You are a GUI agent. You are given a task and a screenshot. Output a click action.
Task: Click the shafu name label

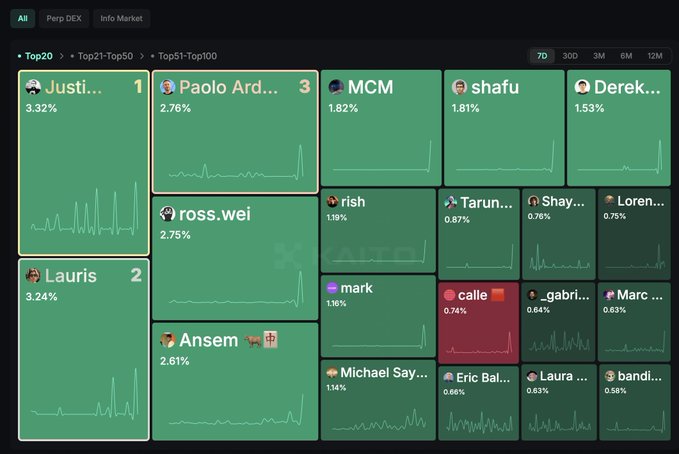(x=495, y=87)
